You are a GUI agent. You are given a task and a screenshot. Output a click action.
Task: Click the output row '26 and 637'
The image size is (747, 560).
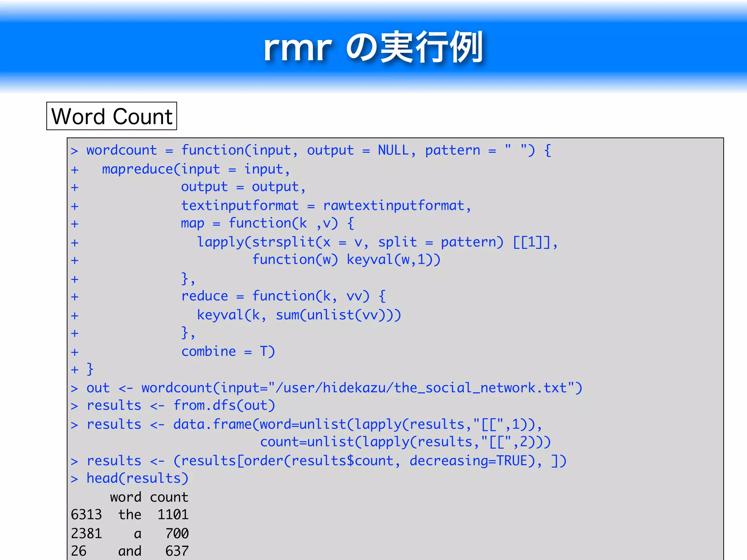point(130,551)
